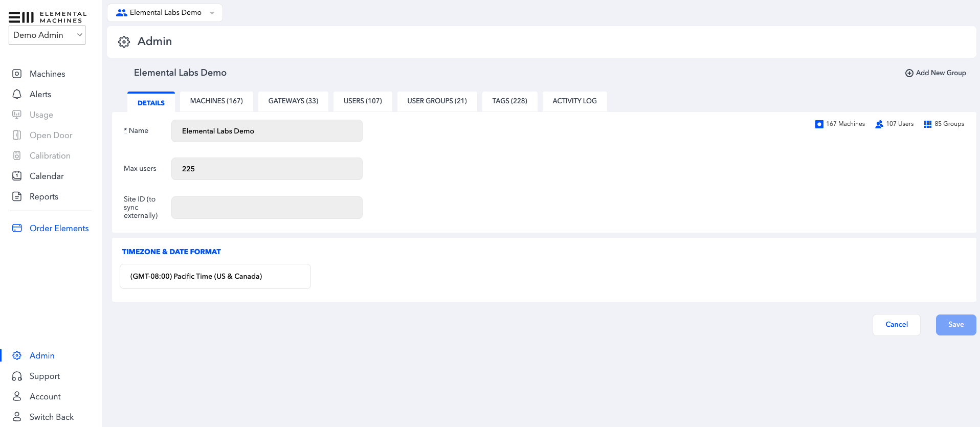Screen dimensions: 980x427
Task: Click the Usage monitor icon
Action: (x=17, y=115)
